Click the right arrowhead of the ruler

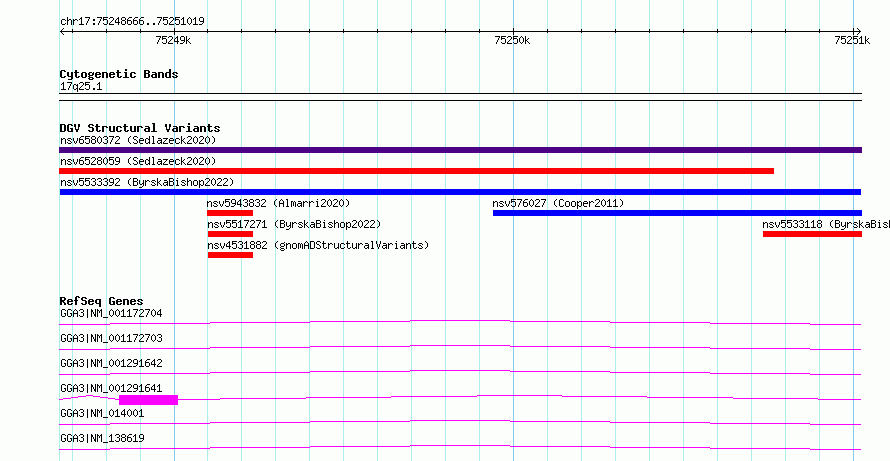[x=858, y=31]
